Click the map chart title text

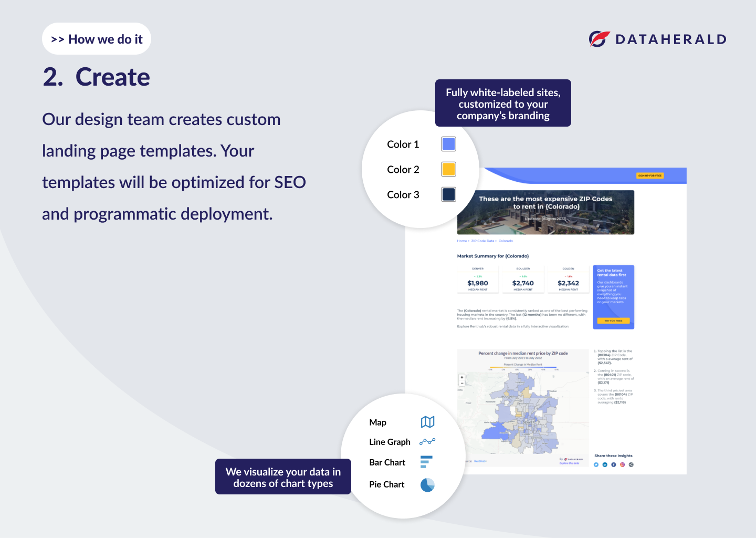pyautogui.click(x=523, y=354)
